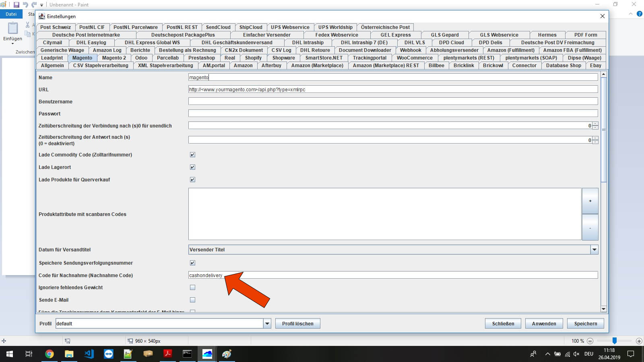Screen dimensions: 644x362
Task: Open the Profil default dropdown
Action: [x=267, y=323]
